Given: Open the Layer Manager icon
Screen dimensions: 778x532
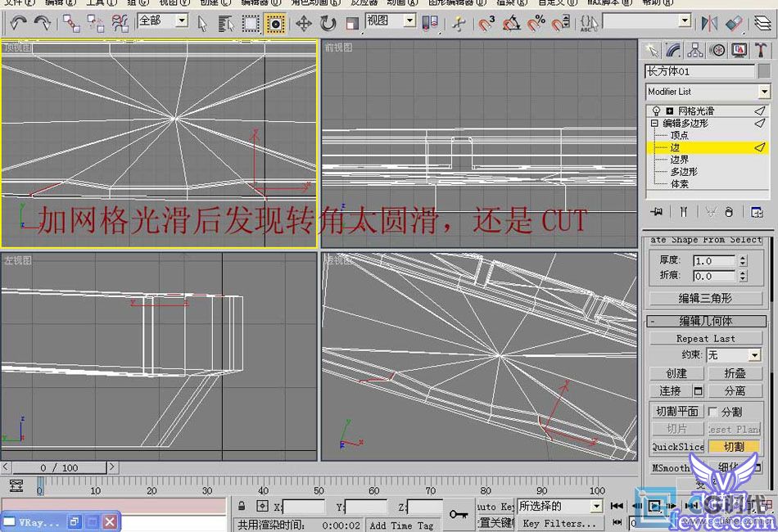Looking at the screenshot, I should (762, 23).
